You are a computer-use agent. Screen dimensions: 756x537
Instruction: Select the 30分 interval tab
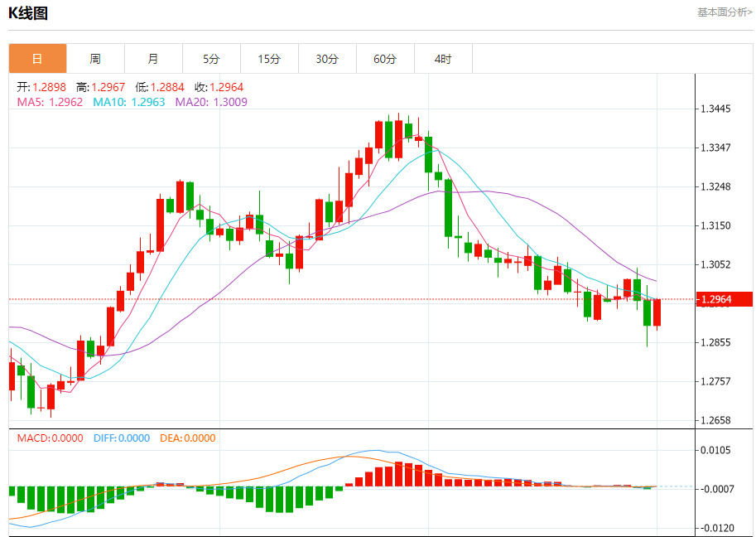327,59
